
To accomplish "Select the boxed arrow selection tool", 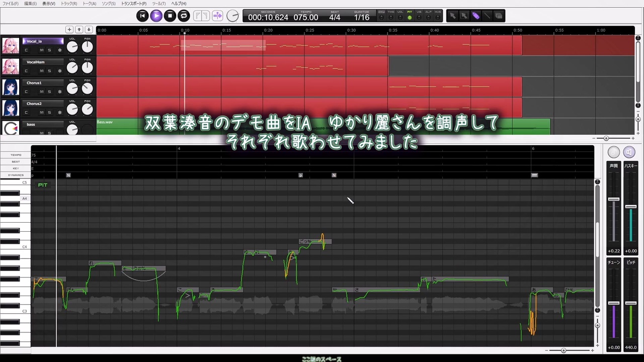I will (x=464, y=16).
